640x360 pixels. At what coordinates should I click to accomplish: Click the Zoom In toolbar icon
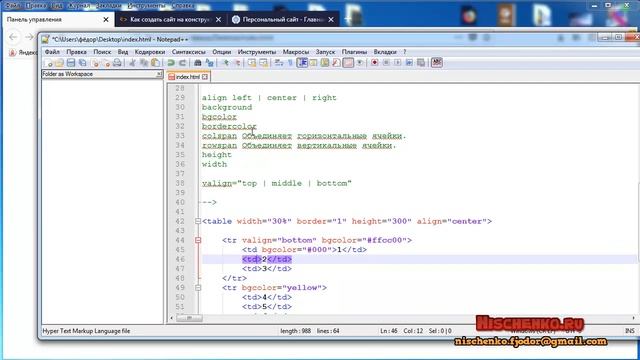click(225, 63)
